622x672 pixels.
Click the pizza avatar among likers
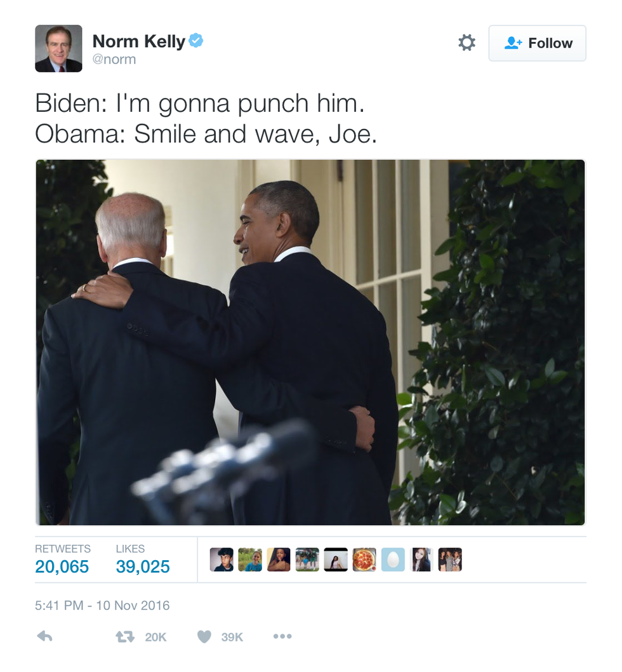[x=364, y=560]
